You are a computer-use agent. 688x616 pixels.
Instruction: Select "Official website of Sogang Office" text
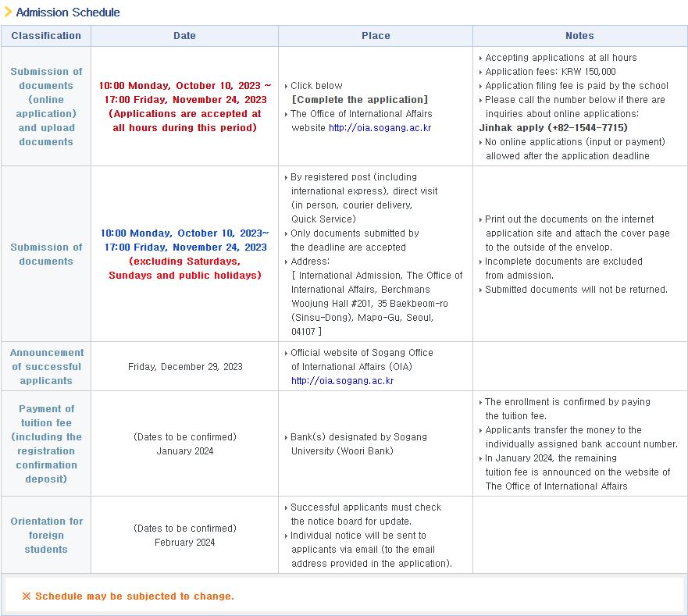pos(362,353)
